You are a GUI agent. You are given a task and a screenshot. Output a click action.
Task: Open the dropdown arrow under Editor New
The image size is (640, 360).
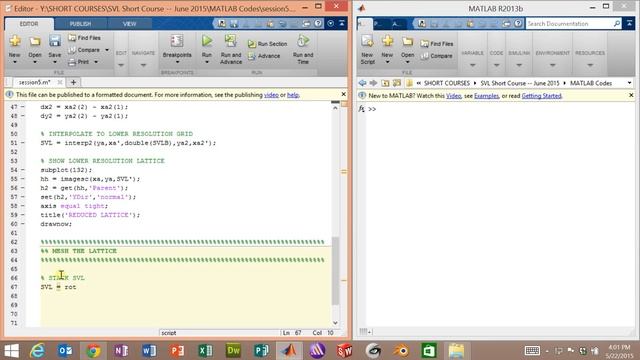15,62
